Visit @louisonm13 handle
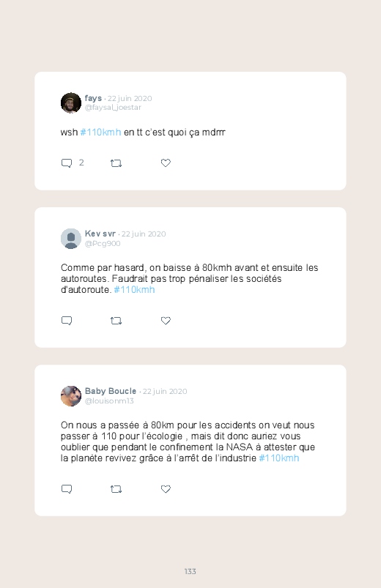Image resolution: width=381 pixels, height=588 pixels. coord(109,401)
